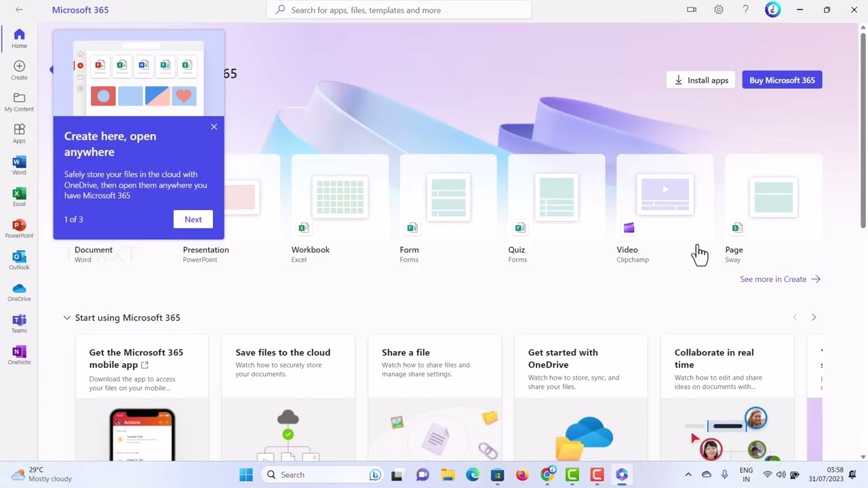The width and height of the screenshot is (868, 488).
Task: Open the Settings gear icon
Action: click(719, 9)
